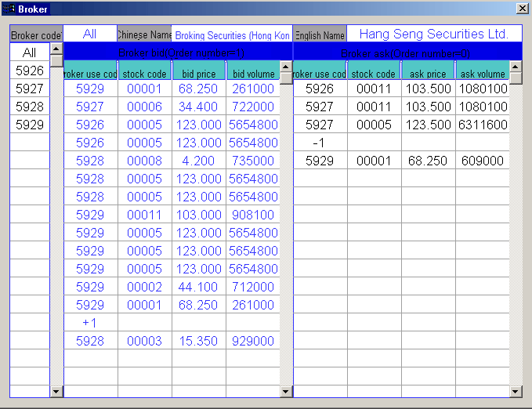The height and width of the screenshot is (409, 532).
Task: Sort by ask volume column header
Action: 483,71
